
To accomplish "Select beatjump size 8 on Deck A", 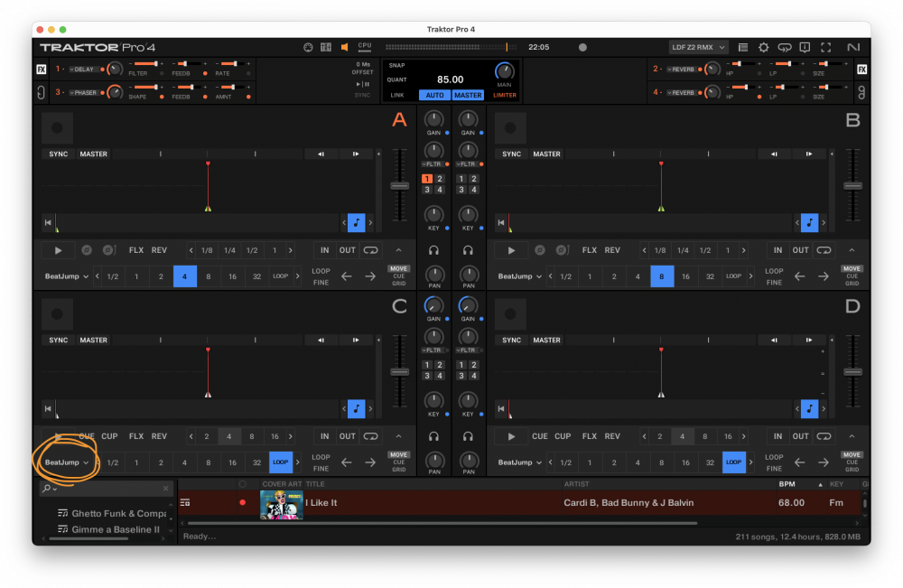I will (x=209, y=276).
